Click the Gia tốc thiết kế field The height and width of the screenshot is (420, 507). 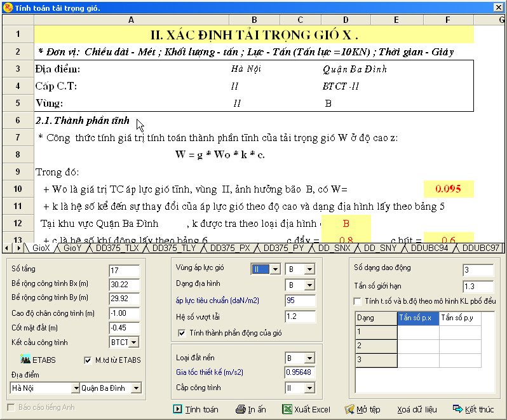(x=300, y=372)
